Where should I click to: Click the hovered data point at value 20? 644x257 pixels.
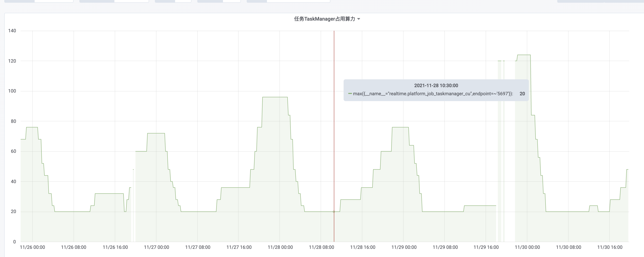(334, 212)
